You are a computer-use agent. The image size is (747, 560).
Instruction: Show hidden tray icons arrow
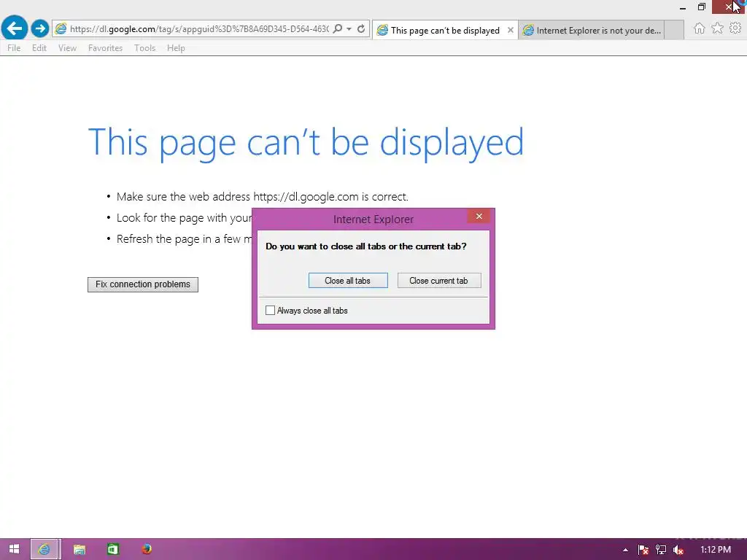(x=625, y=550)
